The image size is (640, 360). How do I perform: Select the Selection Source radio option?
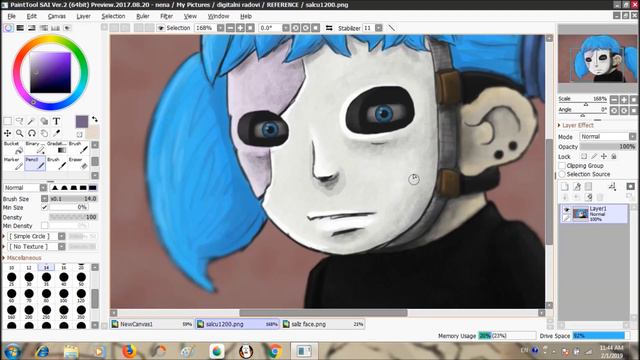coord(562,174)
